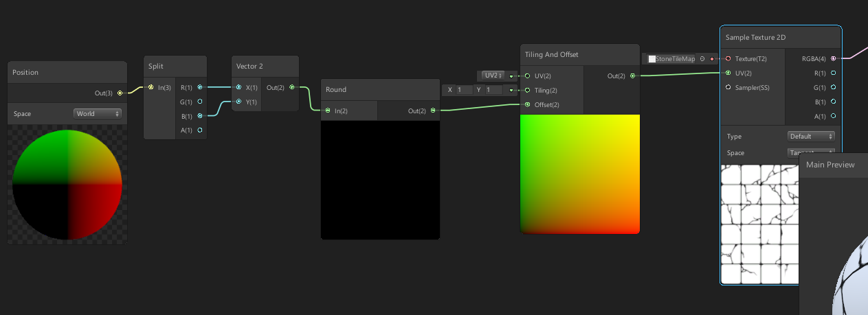The height and width of the screenshot is (315, 868).
Task: Click Tiling And Offset UV(2) port
Action: [527, 75]
